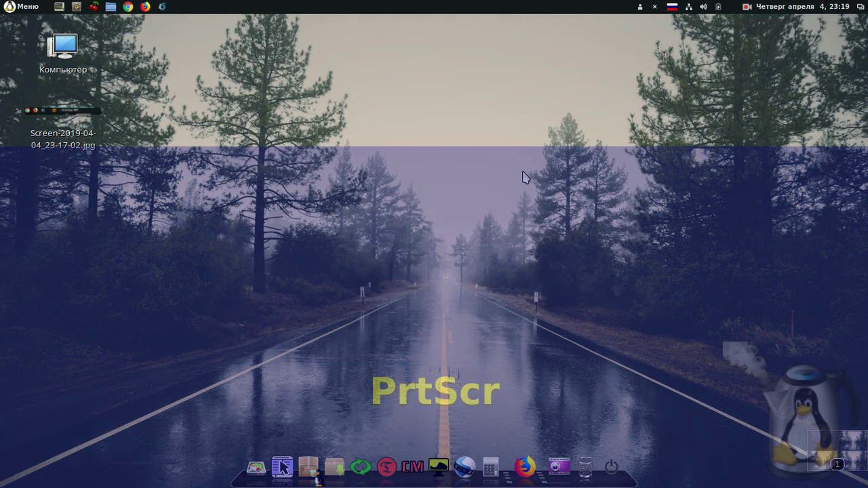The height and width of the screenshot is (488, 868).
Task: Open the Компьютер desktop icon
Action: [x=63, y=54]
